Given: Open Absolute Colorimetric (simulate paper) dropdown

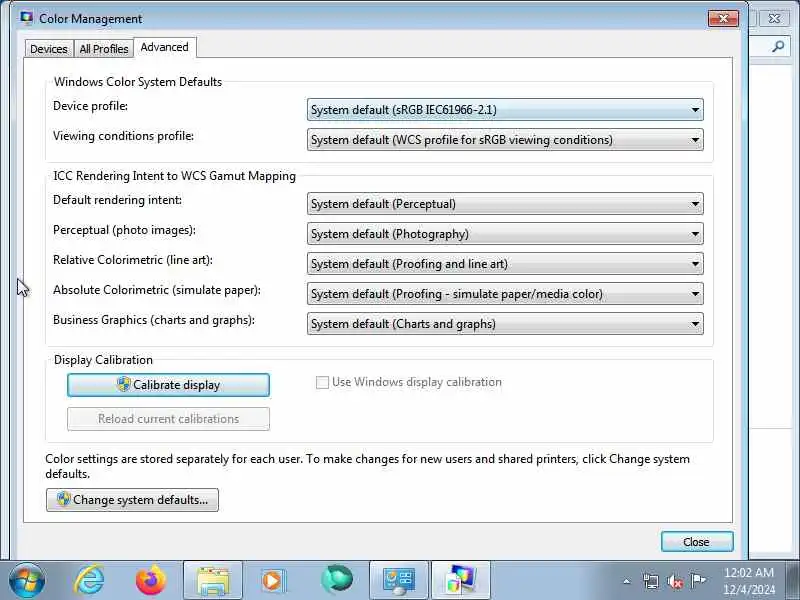Looking at the screenshot, I should point(505,294).
